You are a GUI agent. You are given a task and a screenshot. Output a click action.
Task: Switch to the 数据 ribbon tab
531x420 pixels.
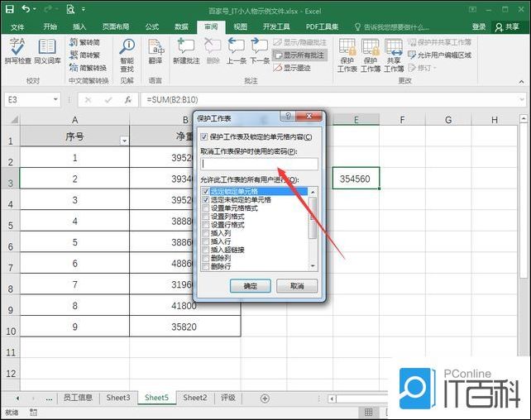click(181, 26)
